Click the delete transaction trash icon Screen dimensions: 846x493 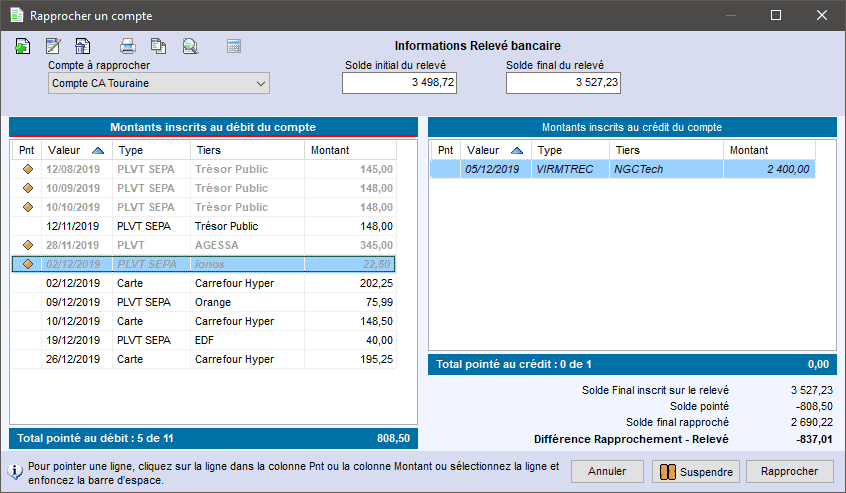point(83,46)
